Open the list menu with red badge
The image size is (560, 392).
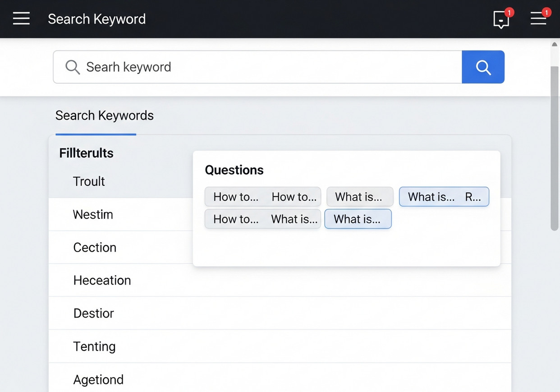539,18
